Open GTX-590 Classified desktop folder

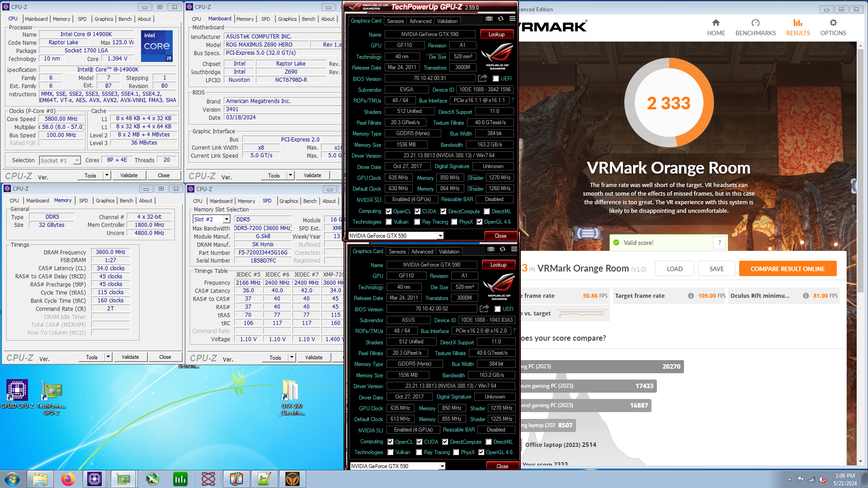point(292,398)
